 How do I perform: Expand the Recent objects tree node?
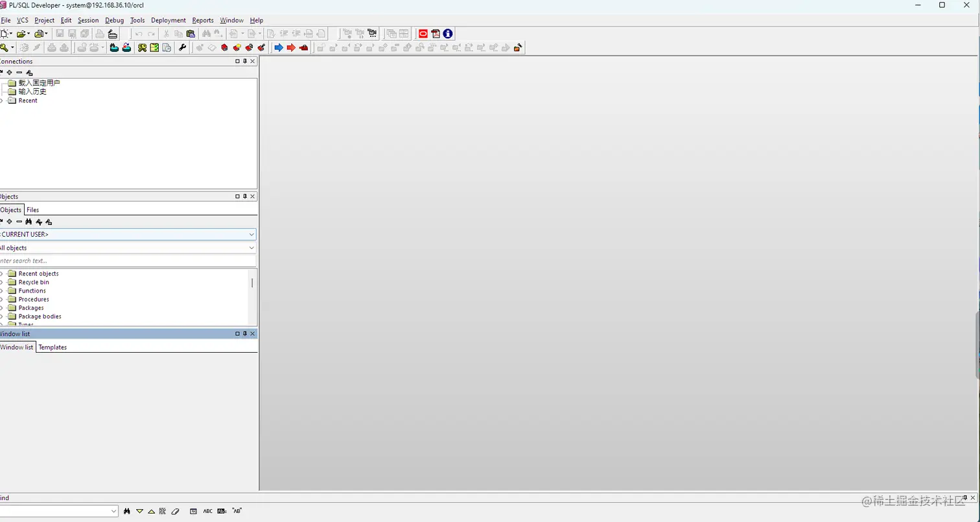click(x=2, y=274)
